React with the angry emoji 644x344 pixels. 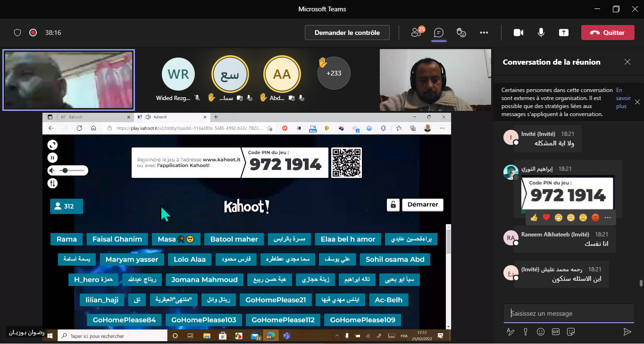tap(595, 218)
